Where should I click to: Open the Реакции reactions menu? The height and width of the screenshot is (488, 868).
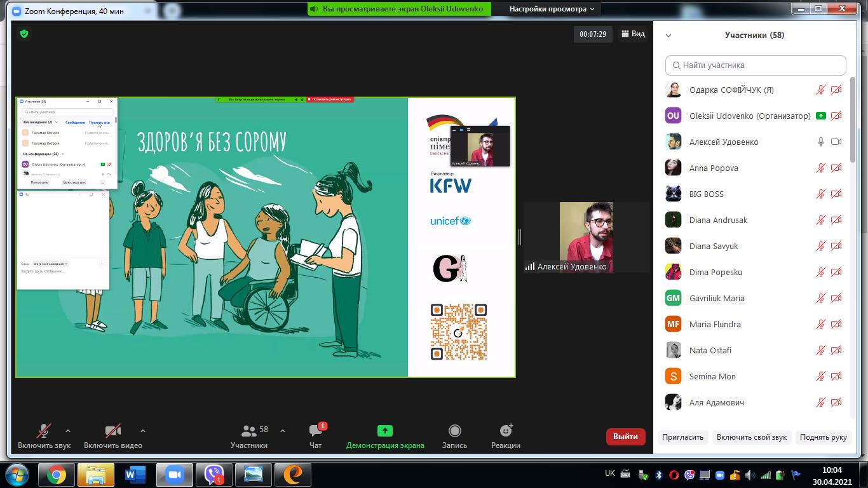[x=506, y=436]
